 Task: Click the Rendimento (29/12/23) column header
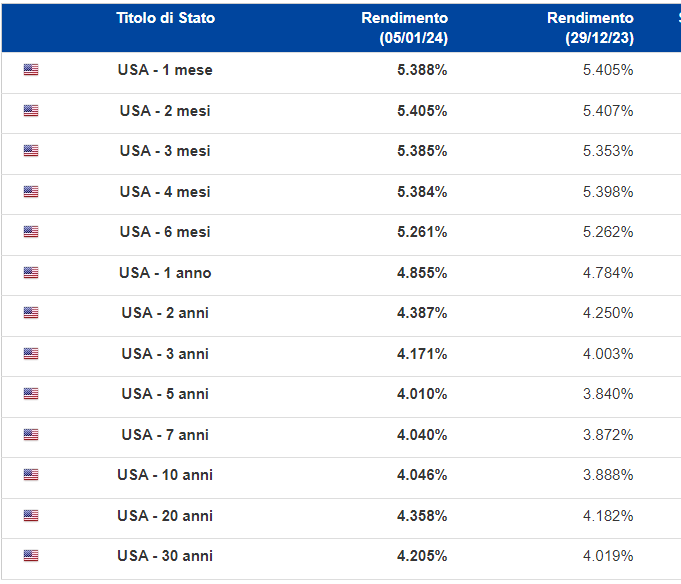(590, 28)
